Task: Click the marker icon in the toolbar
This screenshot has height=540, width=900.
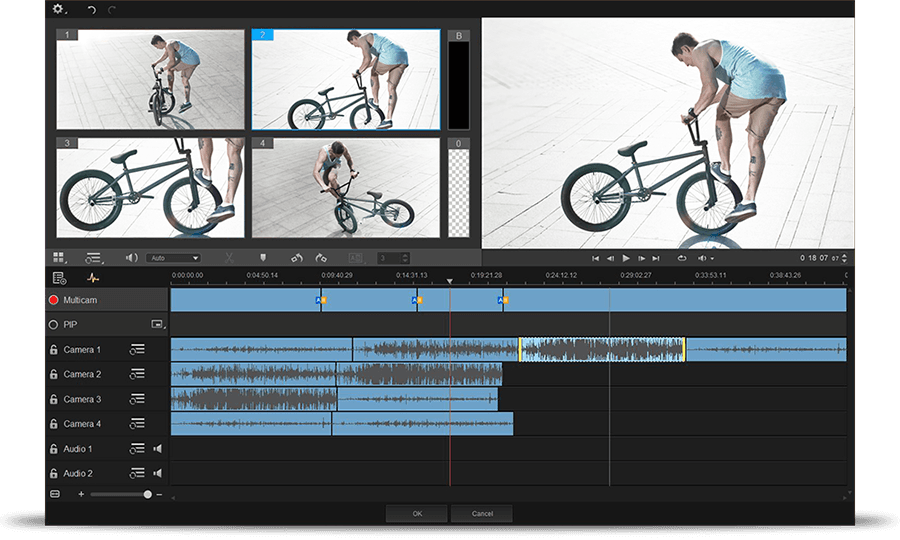Action: click(262, 258)
